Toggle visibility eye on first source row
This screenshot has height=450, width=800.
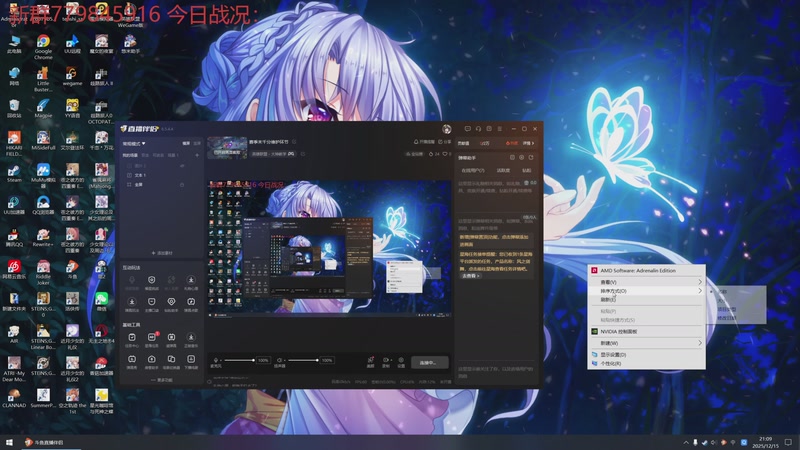182,165
